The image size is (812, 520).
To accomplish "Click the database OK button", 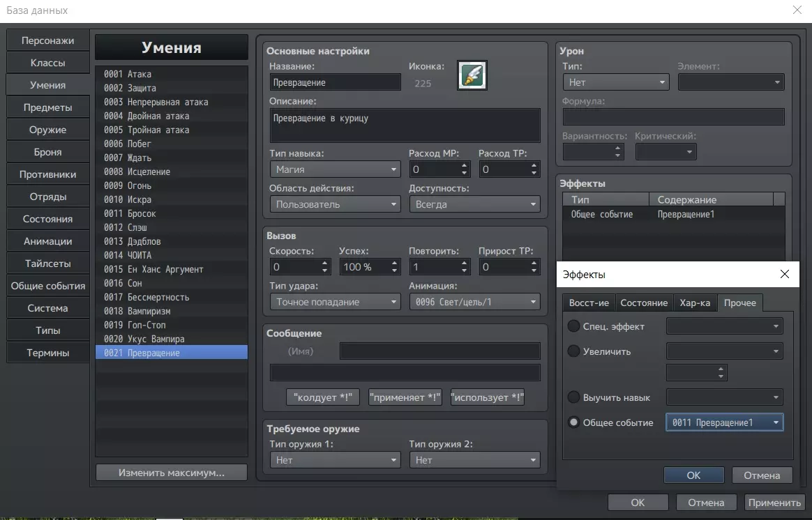I will point(638,503).
